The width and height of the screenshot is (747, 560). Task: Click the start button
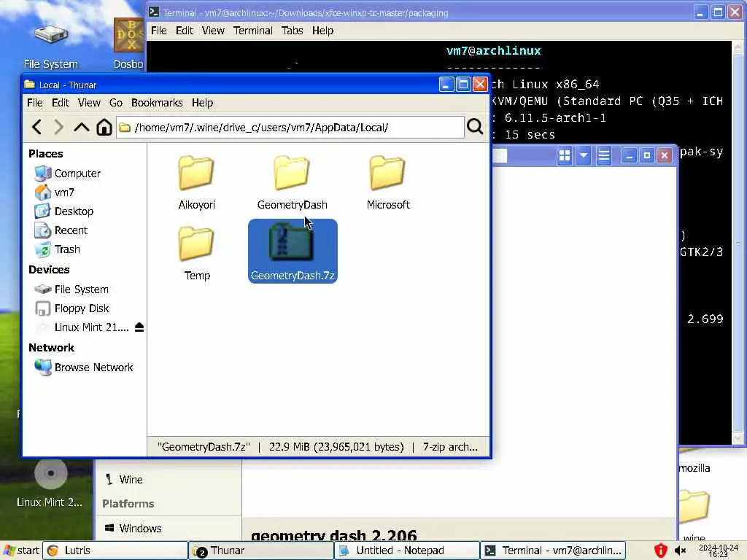[21, 551]
